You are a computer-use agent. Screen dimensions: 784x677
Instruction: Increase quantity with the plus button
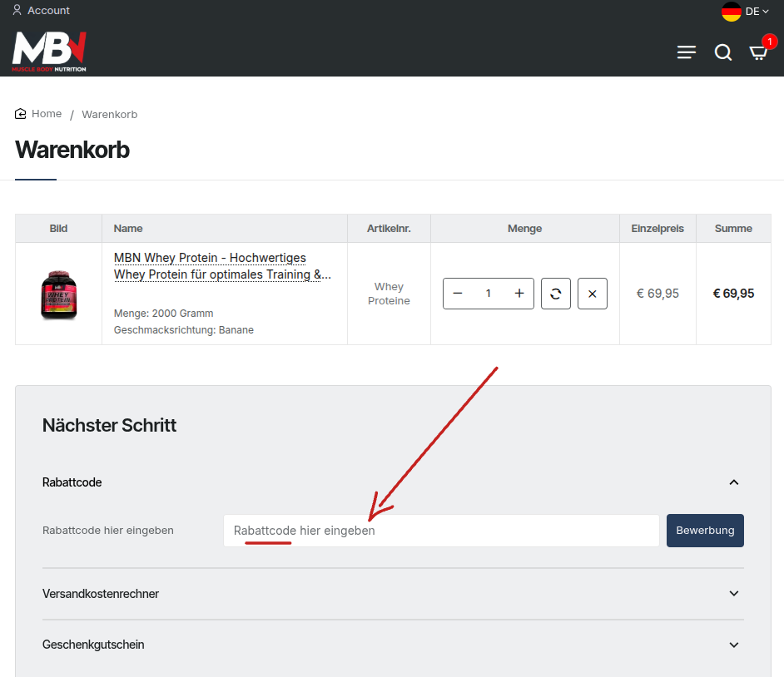tap(519, 293)
